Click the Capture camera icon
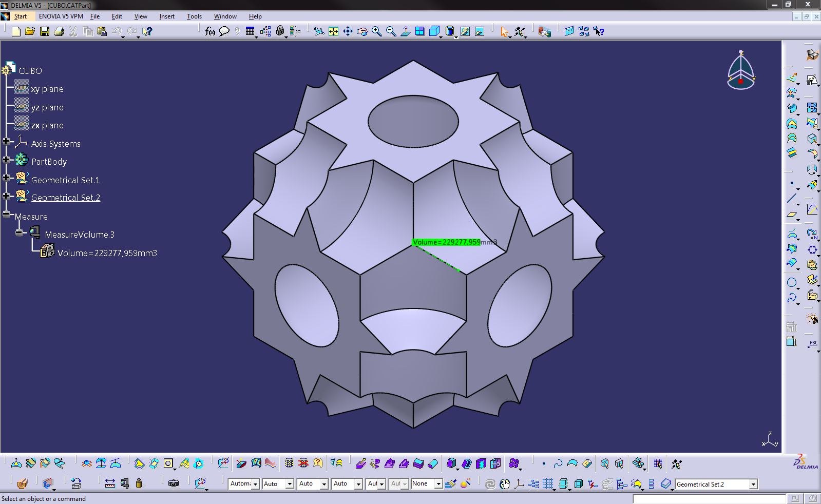 coord(174,483)
